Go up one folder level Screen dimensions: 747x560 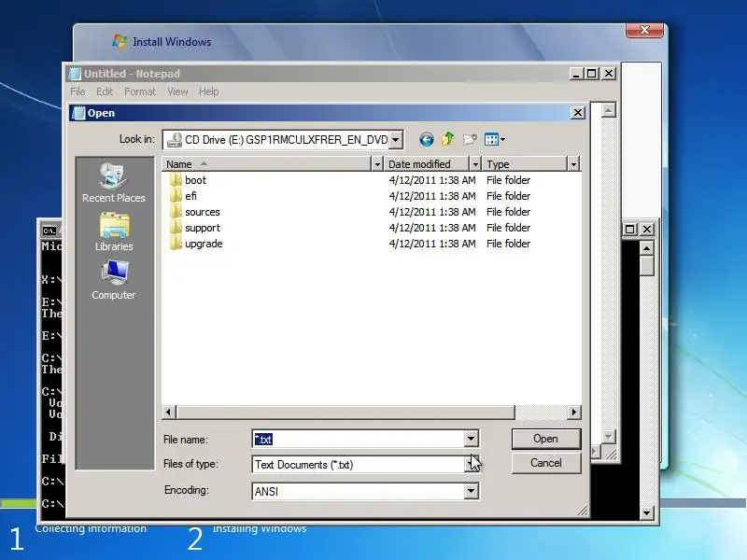click(x=448, y=139)
